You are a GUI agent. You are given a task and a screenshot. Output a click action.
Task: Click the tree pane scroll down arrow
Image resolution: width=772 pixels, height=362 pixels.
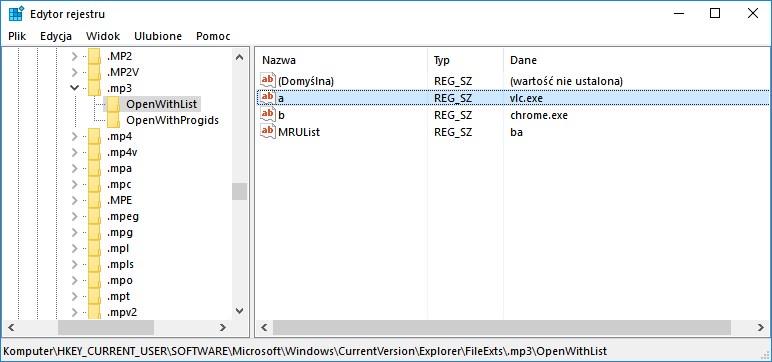coord(239,311)
